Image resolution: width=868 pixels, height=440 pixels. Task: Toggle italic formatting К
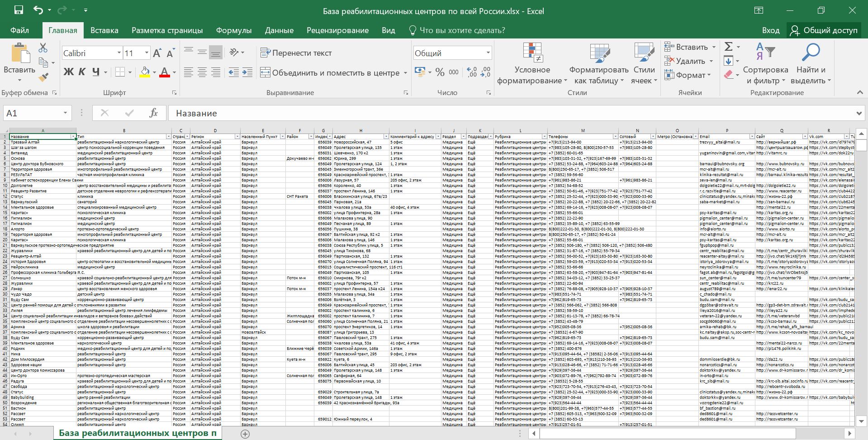[x=82, y=72]
